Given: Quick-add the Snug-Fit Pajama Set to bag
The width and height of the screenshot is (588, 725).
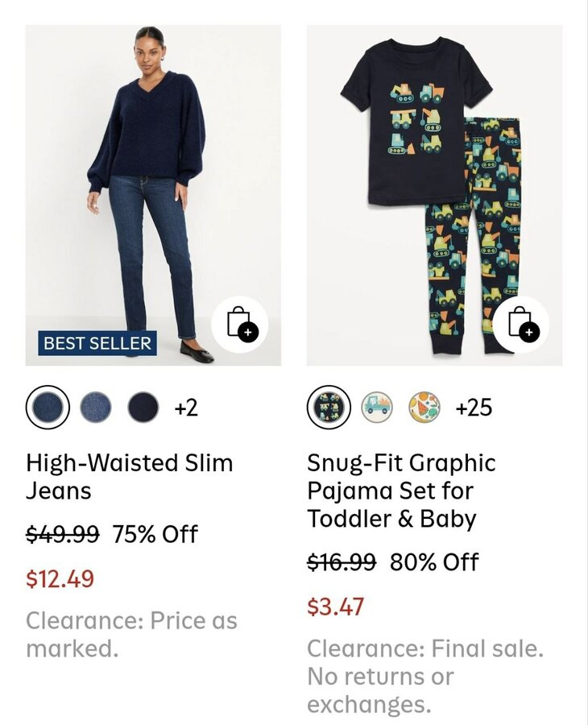Looking at the screenshot, I should tap(521, 324).
